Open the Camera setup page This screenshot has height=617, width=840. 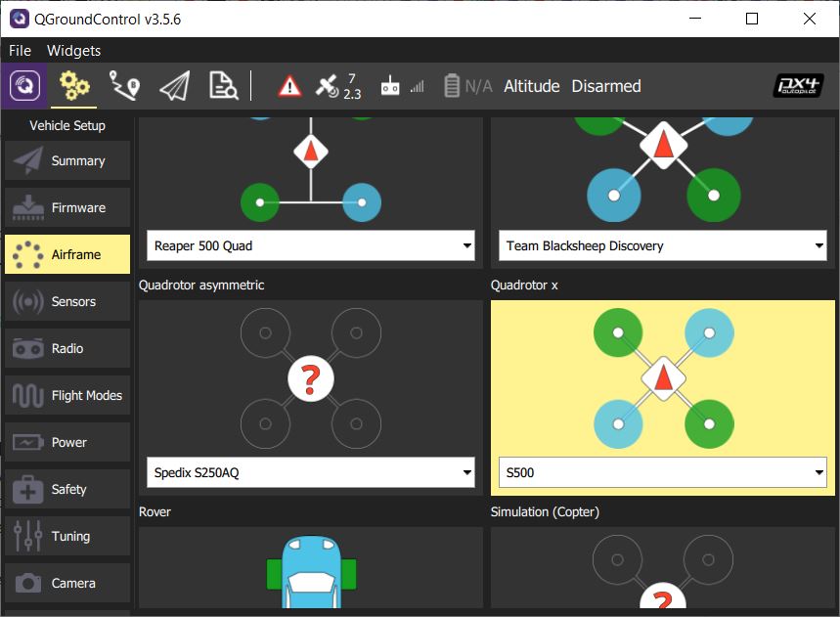[67, 583]
